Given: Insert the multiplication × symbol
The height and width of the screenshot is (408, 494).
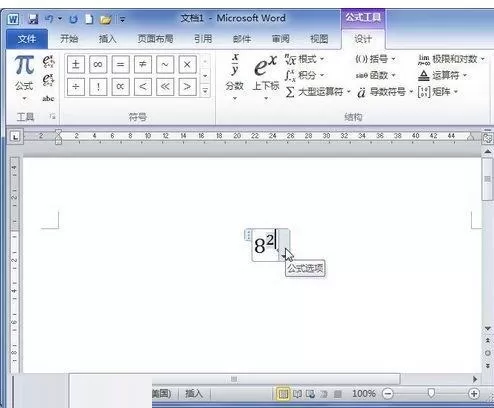Looking at the screenshot, I should pyautogui.click(x=187, y=64).
